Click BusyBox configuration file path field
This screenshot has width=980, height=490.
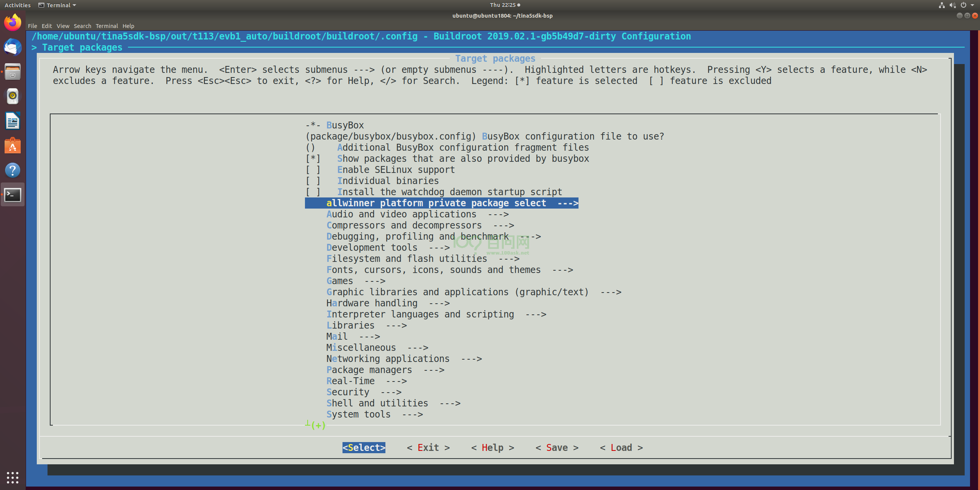(391, 136)
